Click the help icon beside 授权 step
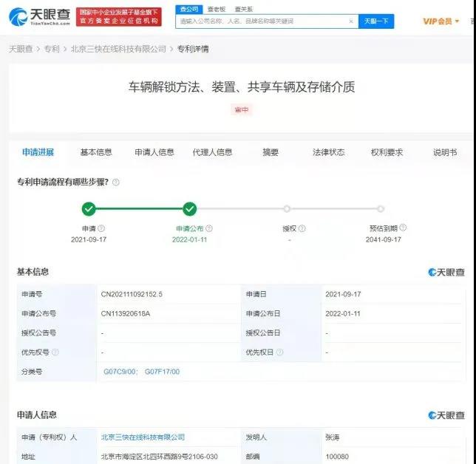 point(302,228)
